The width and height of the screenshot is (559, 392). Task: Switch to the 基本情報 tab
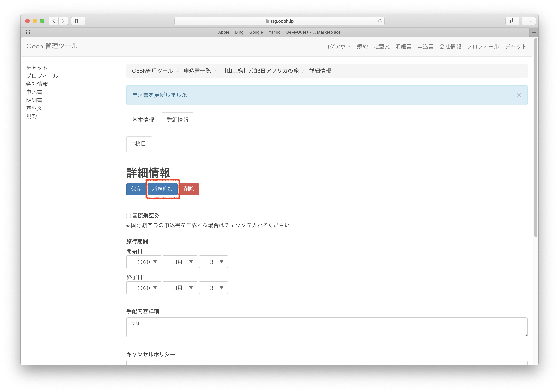(143, 120)
